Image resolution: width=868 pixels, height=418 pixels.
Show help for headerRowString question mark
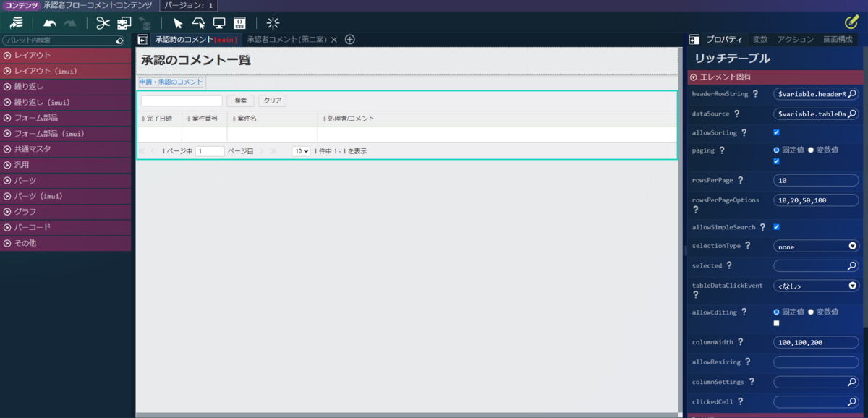click(x=755, y=94)
